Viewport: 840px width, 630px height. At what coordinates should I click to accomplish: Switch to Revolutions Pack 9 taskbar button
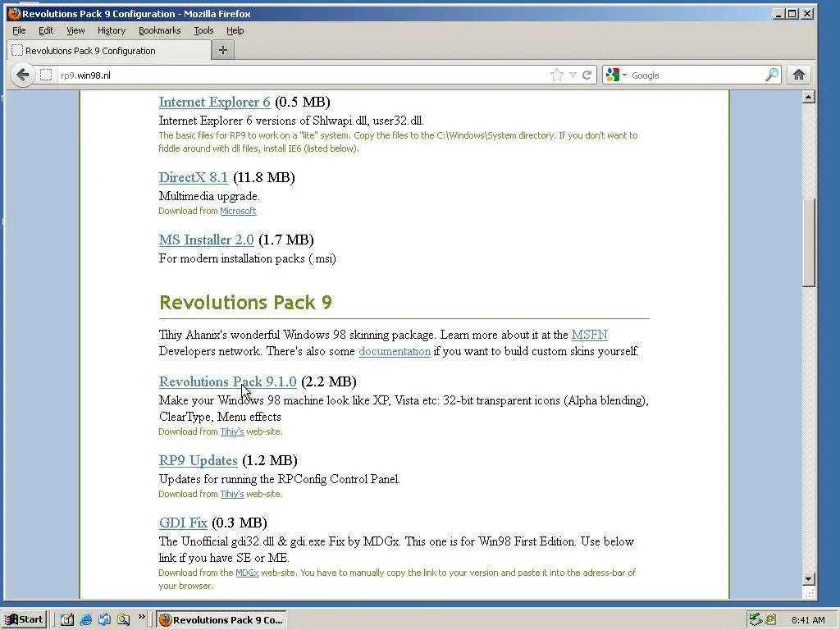point(221,619)
